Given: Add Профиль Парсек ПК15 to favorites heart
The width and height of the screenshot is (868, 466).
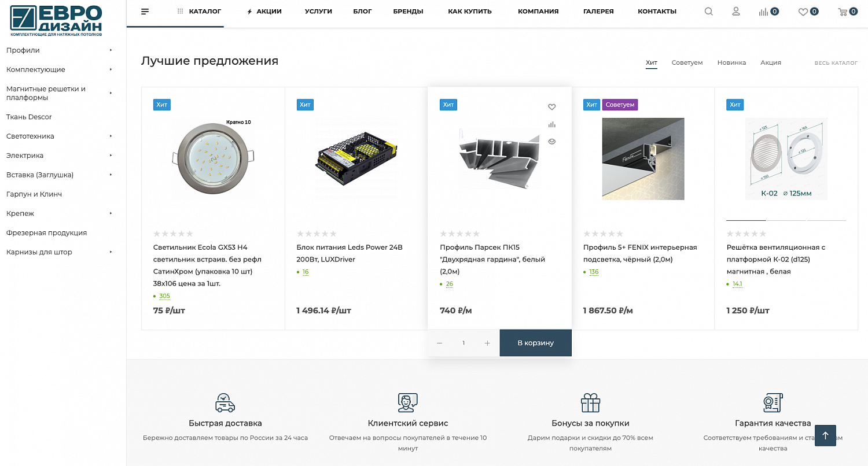Looking at the screenshot, I should pyautogui.click(x=551, y=107).
